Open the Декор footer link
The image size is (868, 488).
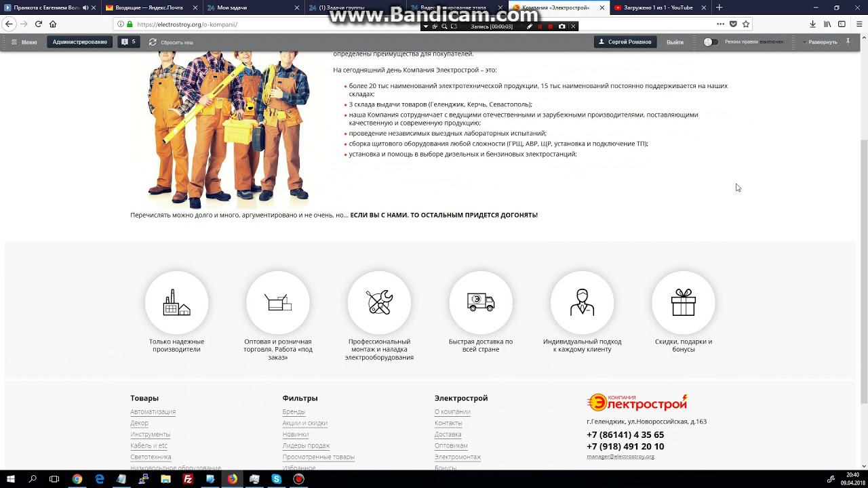click(139, 423)
